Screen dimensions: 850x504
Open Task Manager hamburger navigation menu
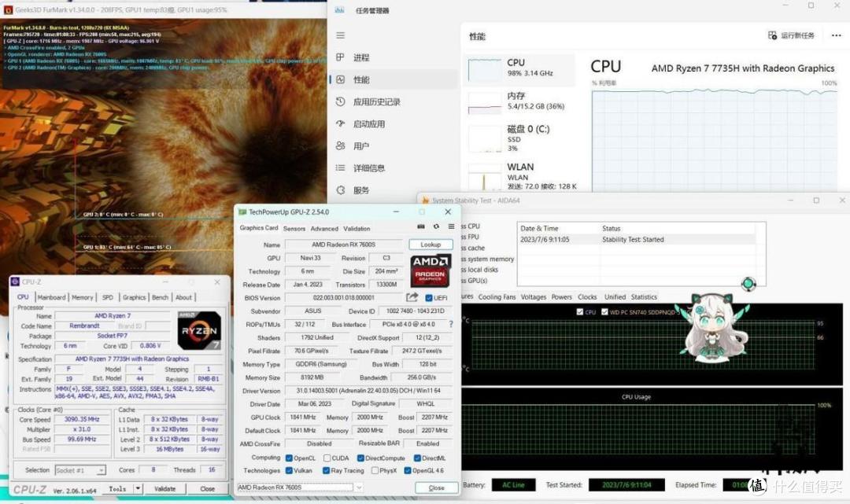341,35
